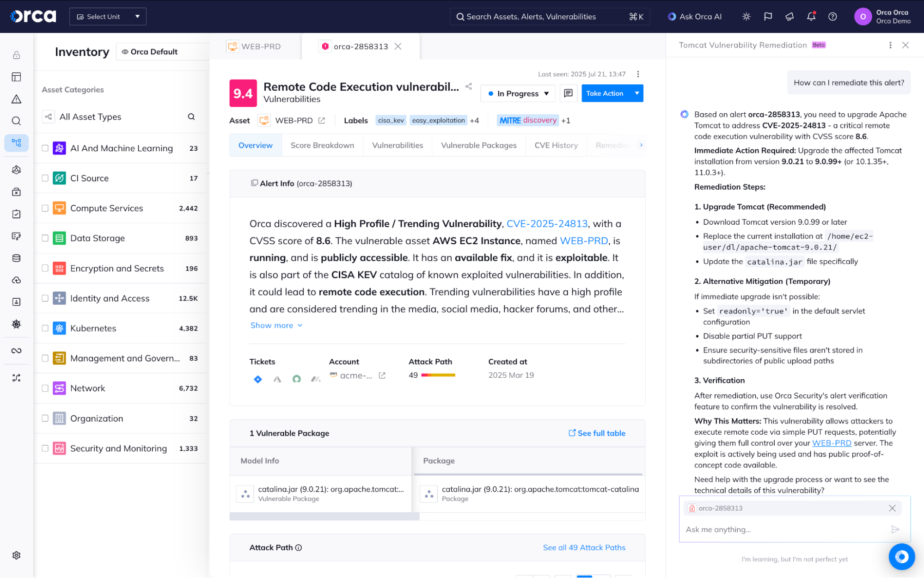
Task: Open See all 49 Attack Paths link
Action: tap(584, 548)
